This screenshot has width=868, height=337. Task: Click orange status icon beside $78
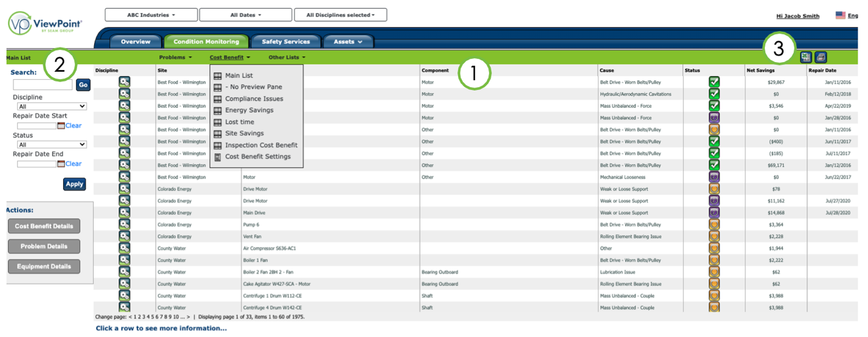click(714, 189)
